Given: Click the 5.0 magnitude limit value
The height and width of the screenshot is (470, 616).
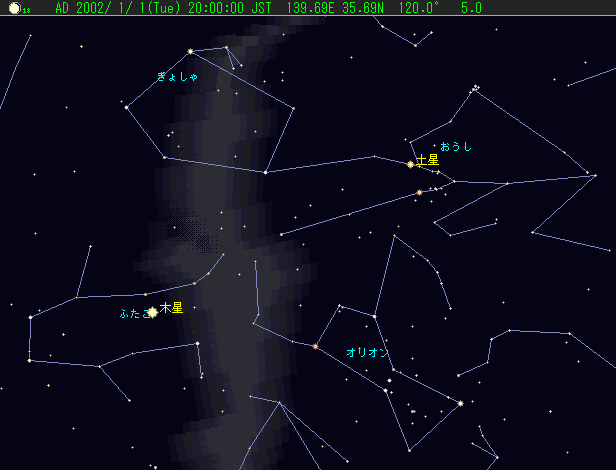Looking at the screenshot, I should 443,8.
